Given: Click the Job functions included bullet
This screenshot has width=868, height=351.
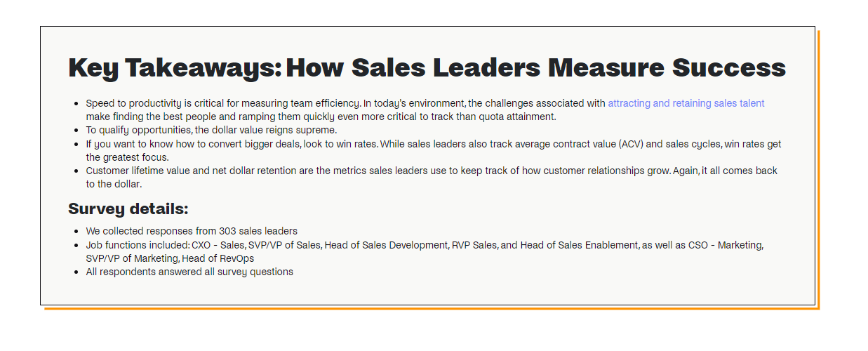Looking at the screenshot, I should click(425, 251).
